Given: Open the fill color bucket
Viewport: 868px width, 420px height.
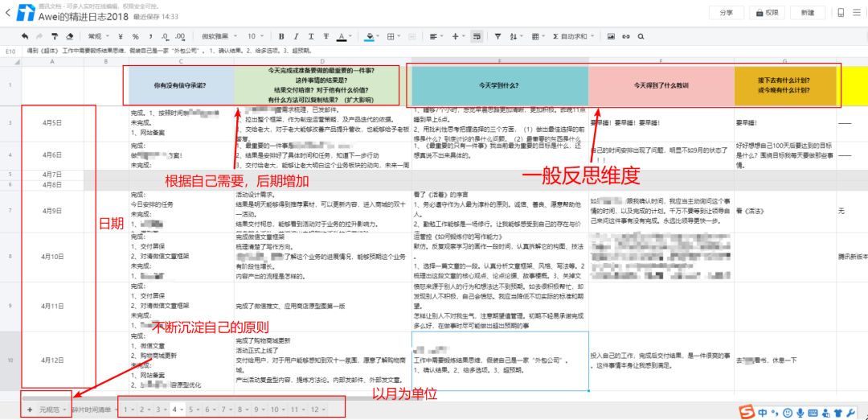Looking at the screenshot, I should point(371,36).
